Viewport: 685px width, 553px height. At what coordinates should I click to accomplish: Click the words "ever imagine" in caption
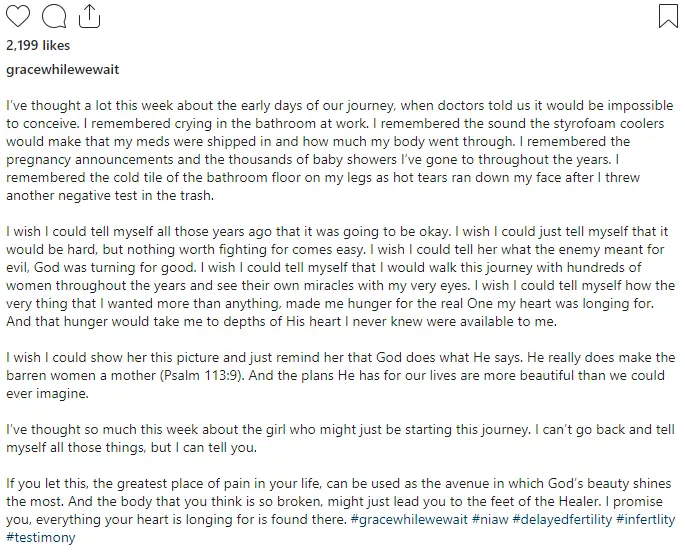point(47,394)
